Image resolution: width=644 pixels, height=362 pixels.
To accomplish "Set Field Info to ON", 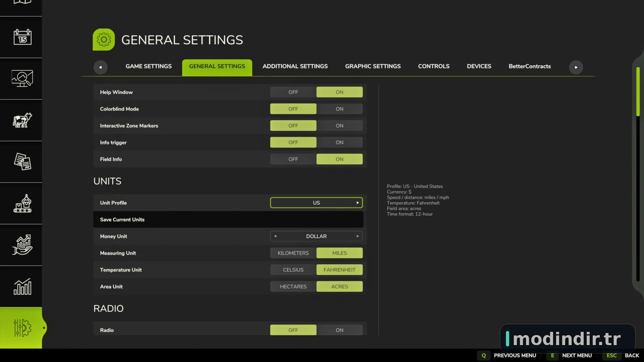I will tap(339, 159).
